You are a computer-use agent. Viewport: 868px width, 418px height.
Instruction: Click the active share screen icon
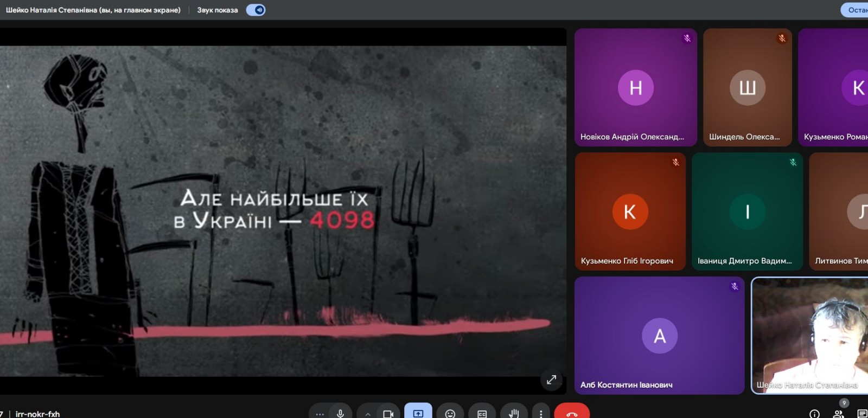(x=418, y=413)
